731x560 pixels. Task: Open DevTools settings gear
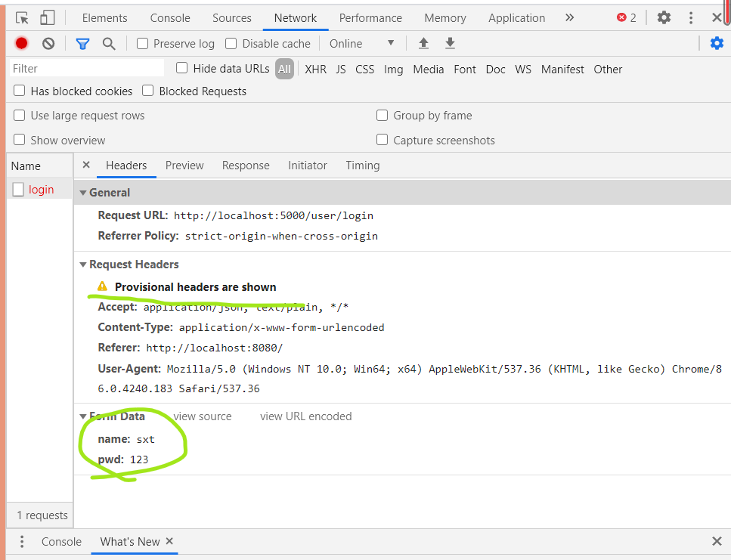(x=664, y=17)
